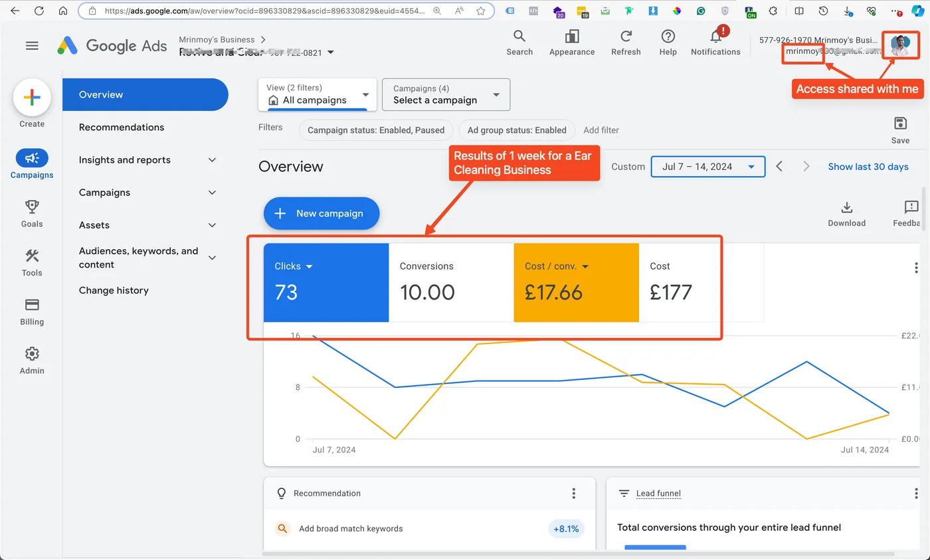Open the Admin settings in the sidebar

click(x=31, y=359)
